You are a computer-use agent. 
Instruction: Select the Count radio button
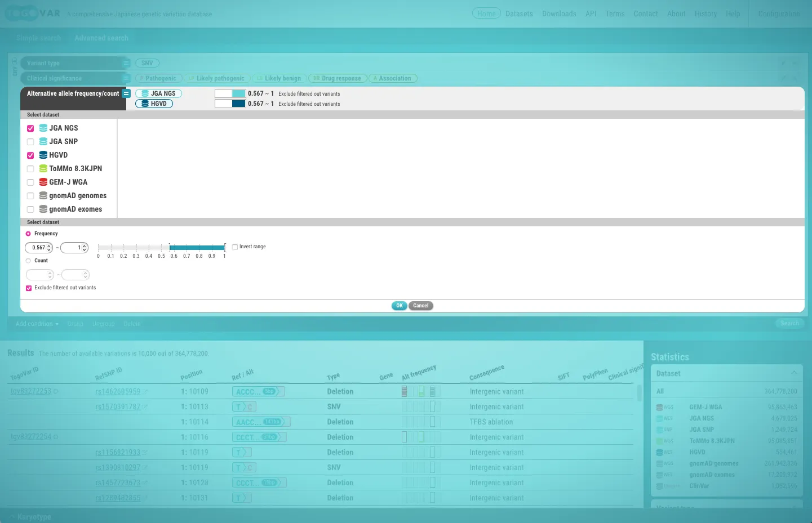(x=28, y=261)
